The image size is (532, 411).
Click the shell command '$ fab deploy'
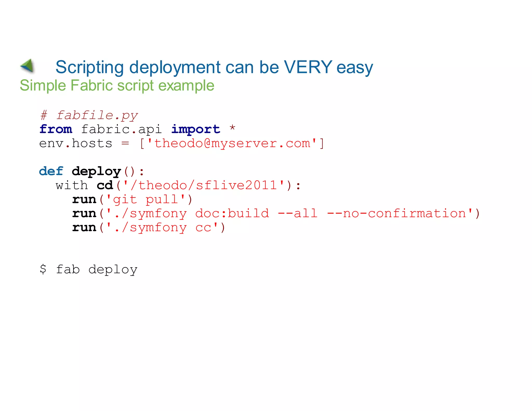(88, 270)
